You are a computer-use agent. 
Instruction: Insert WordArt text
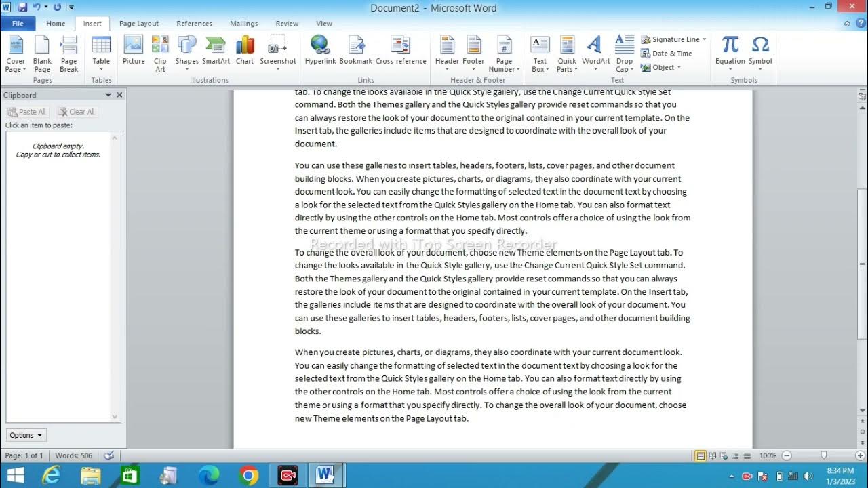pyautogui.click(x=596, y=54)
